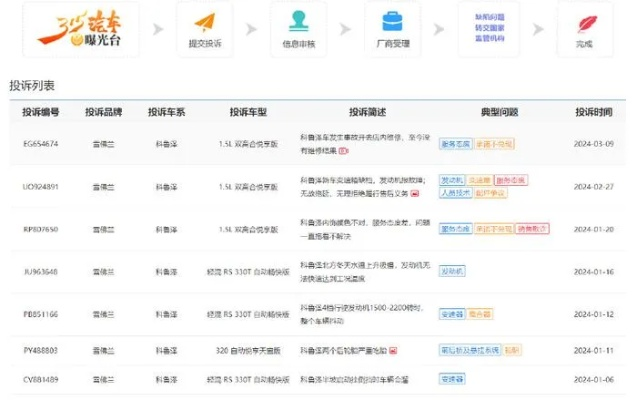Click the 投诉品牌 column header
The width and height of the screenshot is (637, 400).
[104, 112]
